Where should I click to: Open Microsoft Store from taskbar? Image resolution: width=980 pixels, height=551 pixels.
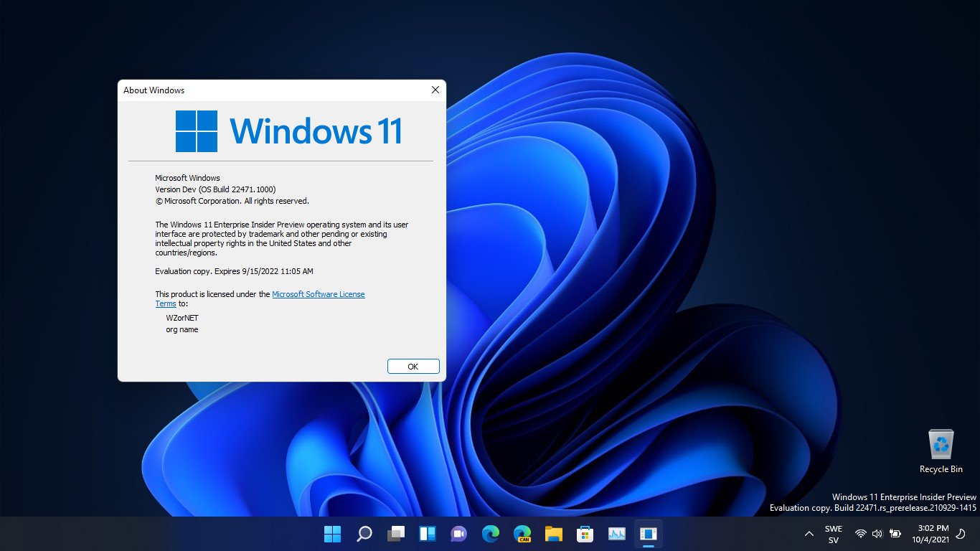pyautogui.click(x=585, y=534)
